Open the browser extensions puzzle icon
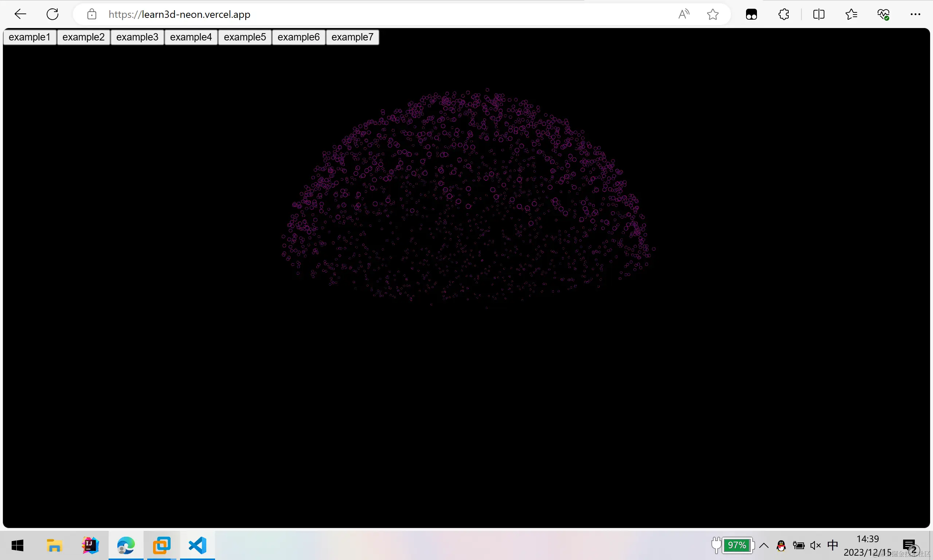 pyautogui.click(x=784, y=14)
